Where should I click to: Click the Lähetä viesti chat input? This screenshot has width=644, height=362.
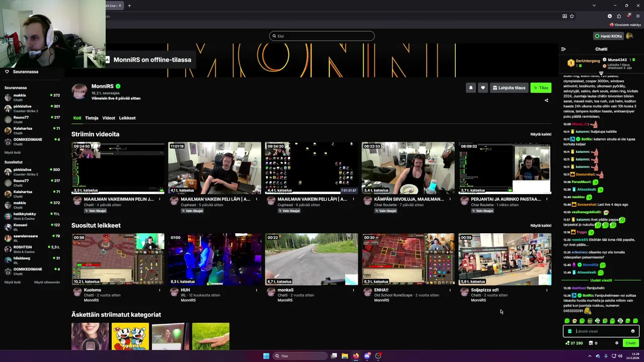click(x=601, y=331)
